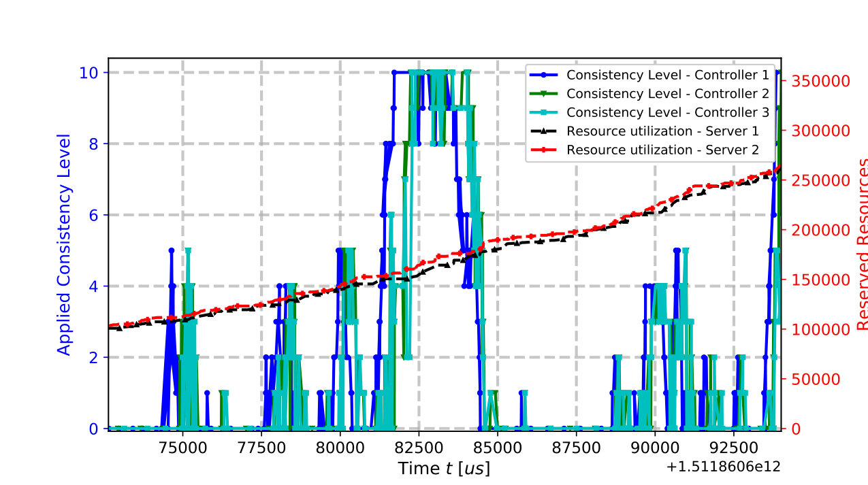868x485 pixels.
Task: Click left y-axis tick 8
Action: click(94, 144)
